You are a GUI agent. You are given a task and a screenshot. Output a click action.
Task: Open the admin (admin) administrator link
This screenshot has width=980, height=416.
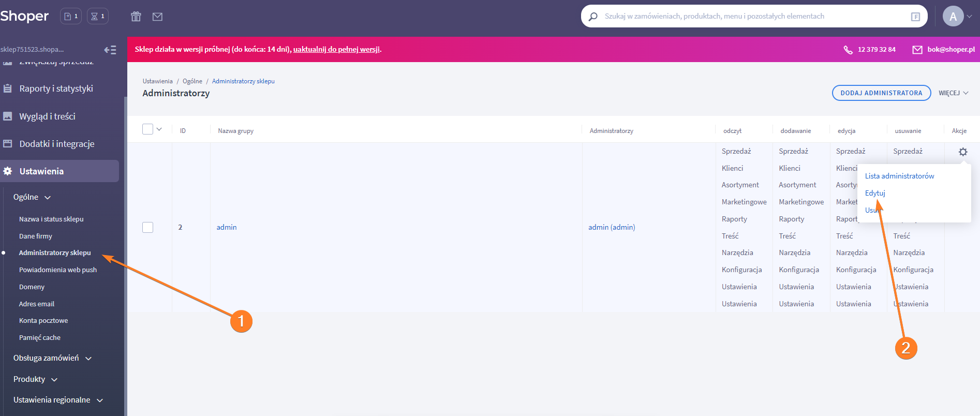click(x=612, y=227)
